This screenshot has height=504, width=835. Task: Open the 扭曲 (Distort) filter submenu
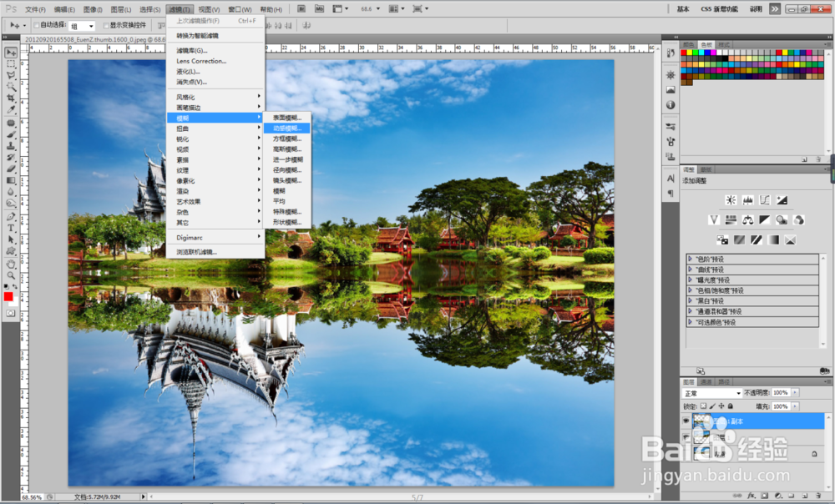215,129
